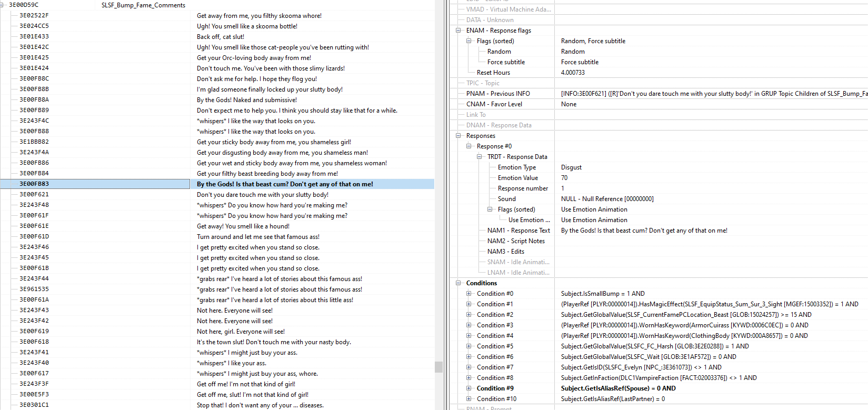Expand Condition #6
The image size is (868, 410).
(x=469, y=357)
